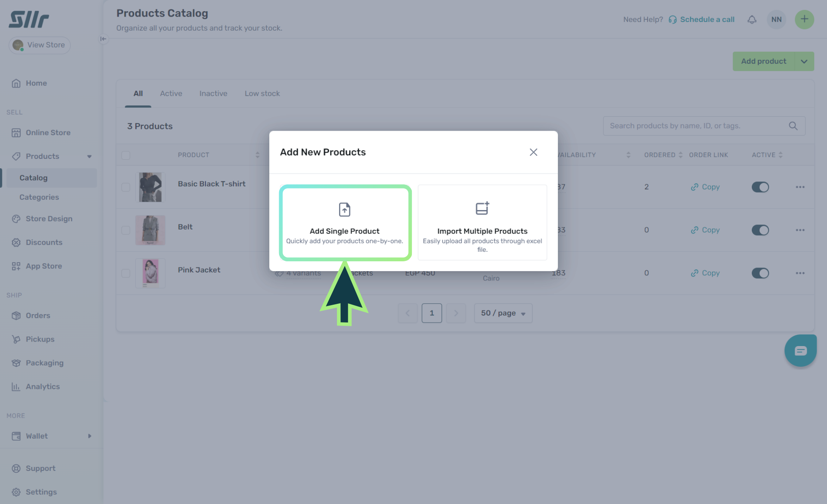This screenshot has width=827, height=504.
Task: Open the chat support bubble
Action: click(801, 351)
